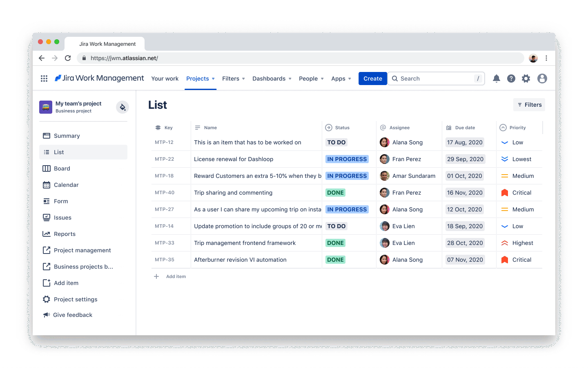Click the Highest priority icon for MTP-33

click(505, 243)
